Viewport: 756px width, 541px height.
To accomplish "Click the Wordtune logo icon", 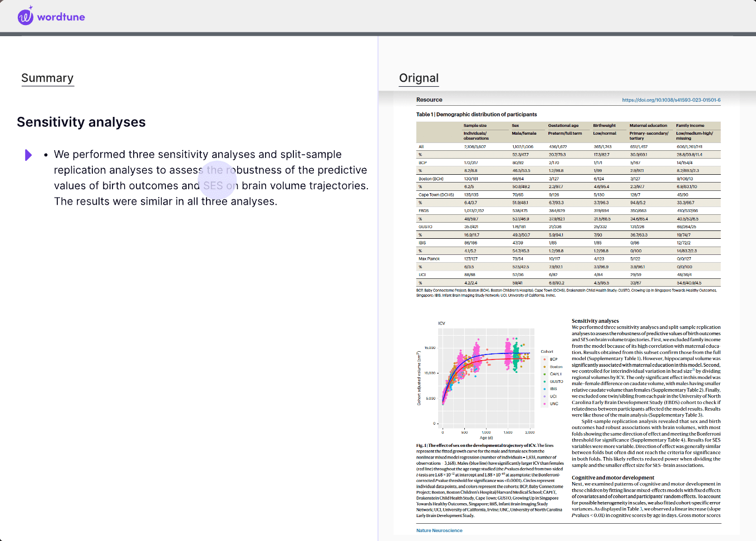I will 26,16.
